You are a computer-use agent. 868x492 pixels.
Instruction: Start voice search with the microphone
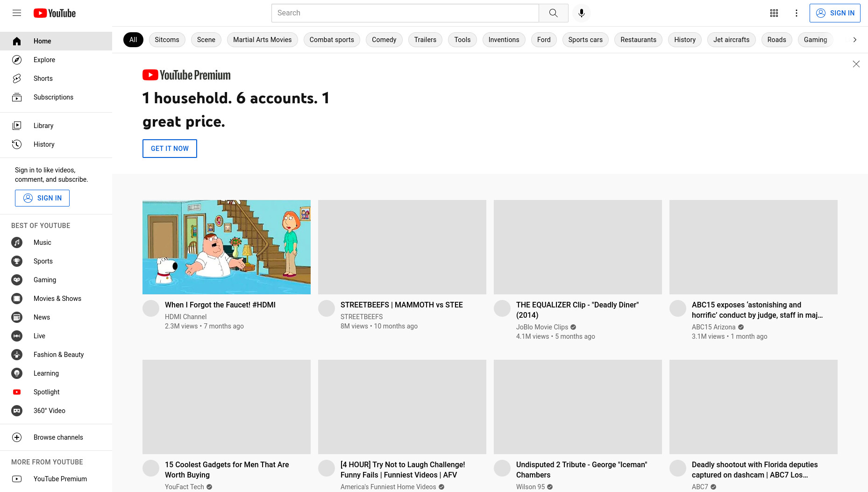[582, 13]
